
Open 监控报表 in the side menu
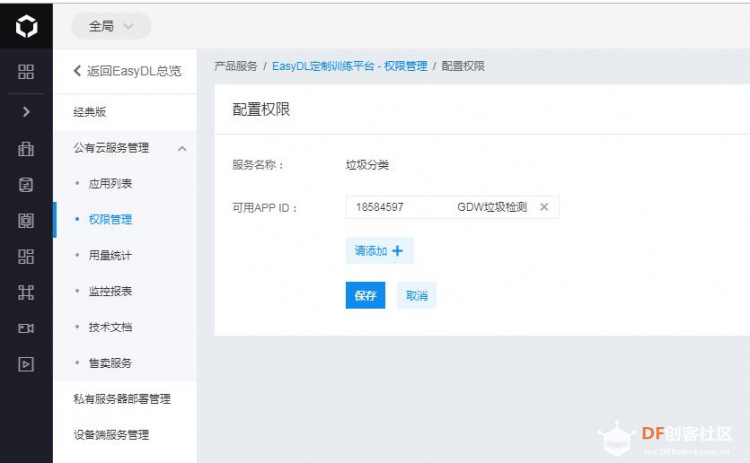(110, 291)
